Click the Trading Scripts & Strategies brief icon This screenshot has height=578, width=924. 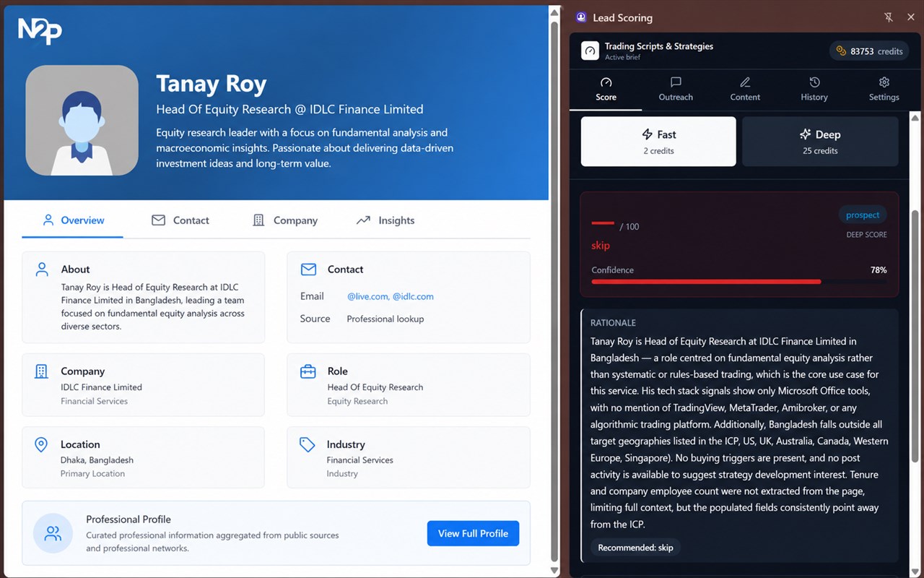pyautogui.click(x=590, y=51)
